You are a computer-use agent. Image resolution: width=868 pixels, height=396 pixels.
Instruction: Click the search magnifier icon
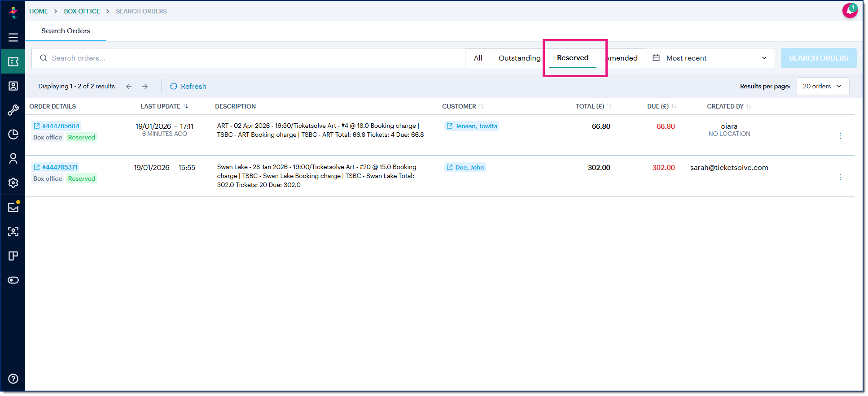[x=44, y=58]
